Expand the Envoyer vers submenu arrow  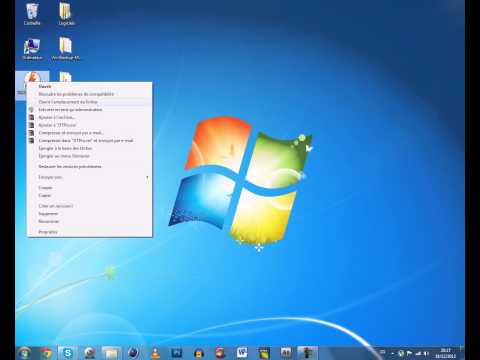[147, 177]
